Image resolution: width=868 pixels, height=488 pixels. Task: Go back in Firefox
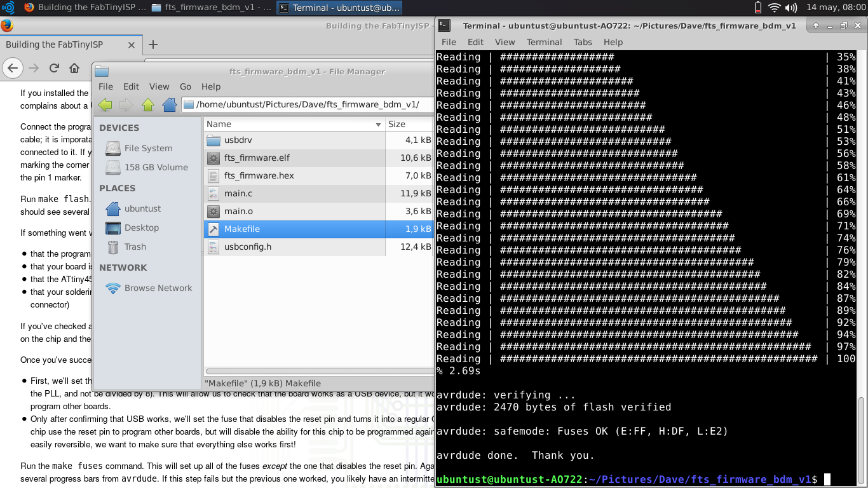click(x=13, y=68)
